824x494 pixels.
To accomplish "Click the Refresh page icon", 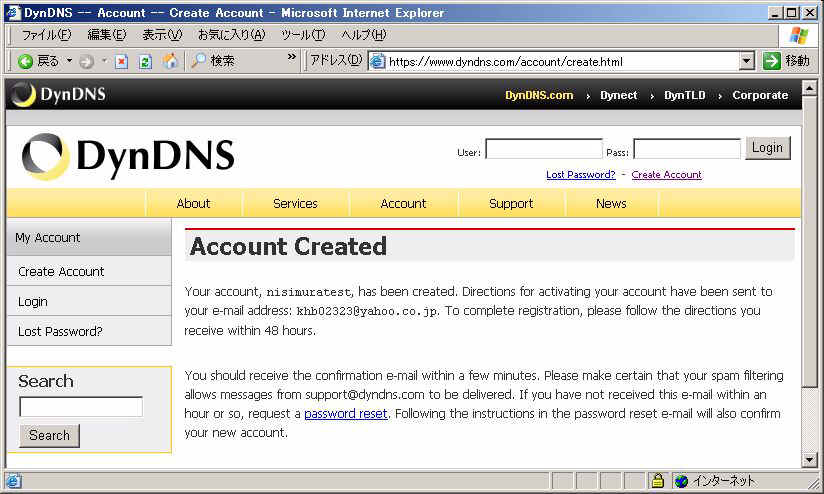I will tap(146, 61).
